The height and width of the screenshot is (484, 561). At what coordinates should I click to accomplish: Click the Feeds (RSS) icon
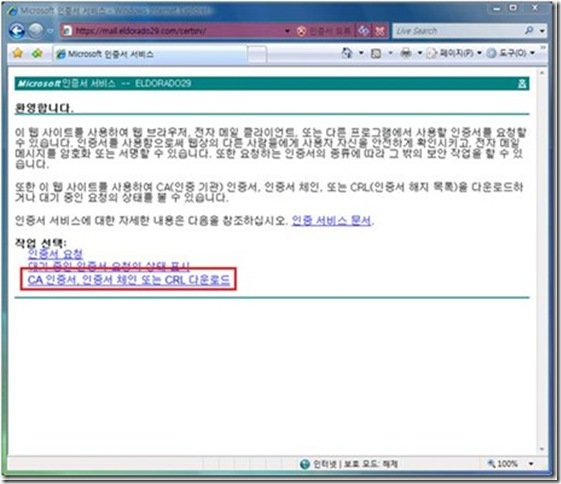click(x=376, y=54)
